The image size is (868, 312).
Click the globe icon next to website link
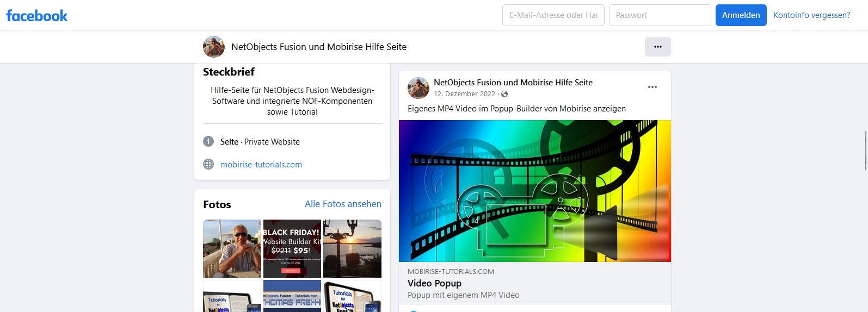tap(208, 164)
